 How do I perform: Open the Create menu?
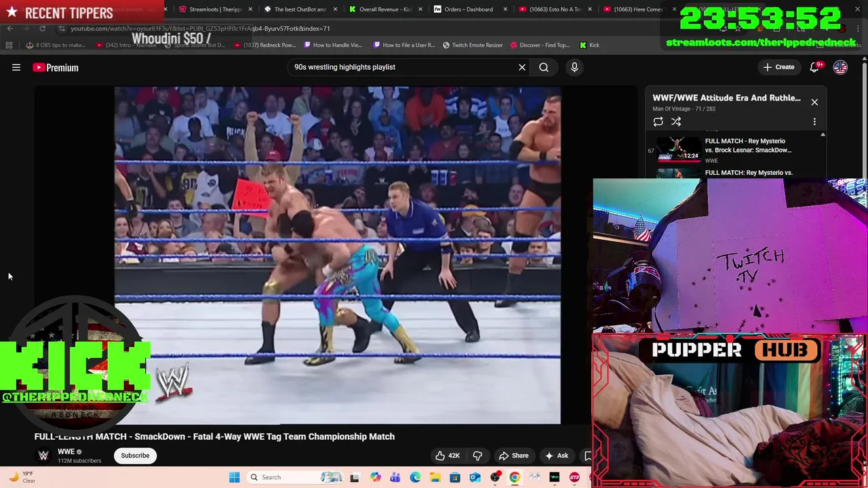778,67
